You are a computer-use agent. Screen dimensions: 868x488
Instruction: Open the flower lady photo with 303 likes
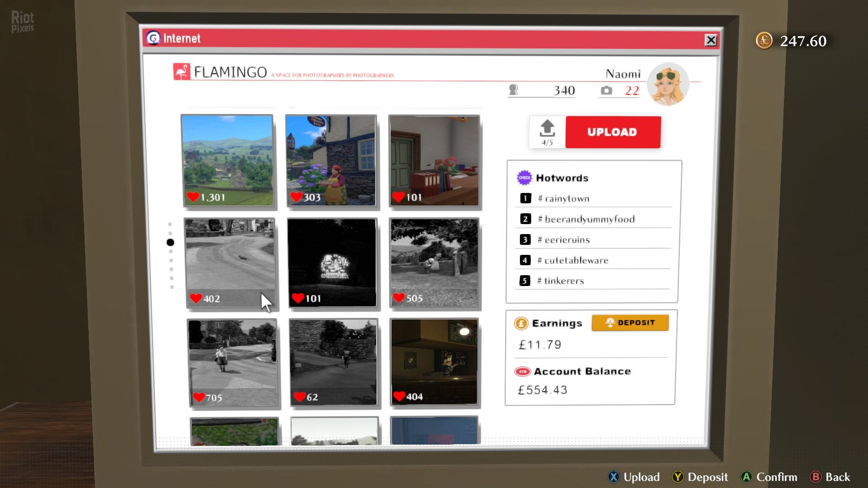point(331,161)
